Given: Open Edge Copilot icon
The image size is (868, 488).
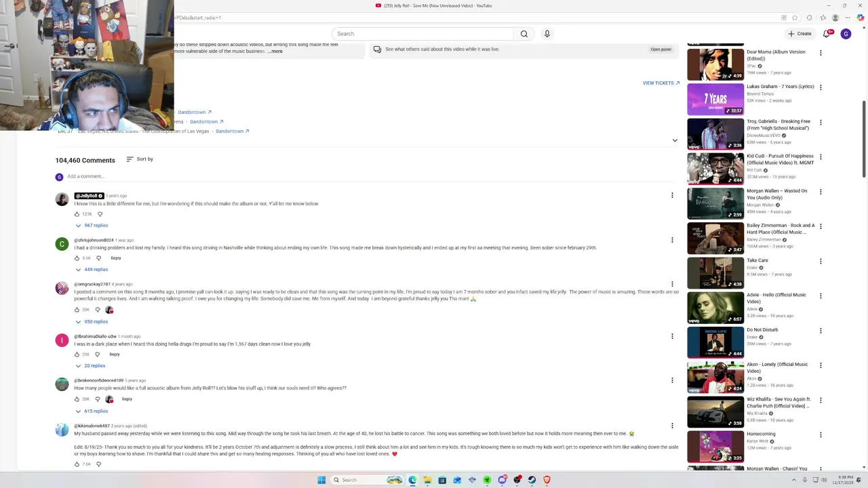Looking at the screenshot, I should point(859,18).
